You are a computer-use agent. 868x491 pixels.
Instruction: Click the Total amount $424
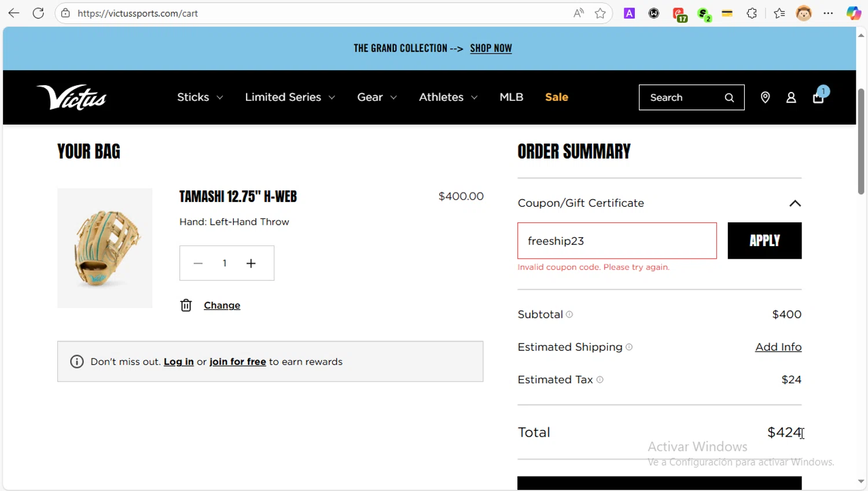tap(784, 433)
